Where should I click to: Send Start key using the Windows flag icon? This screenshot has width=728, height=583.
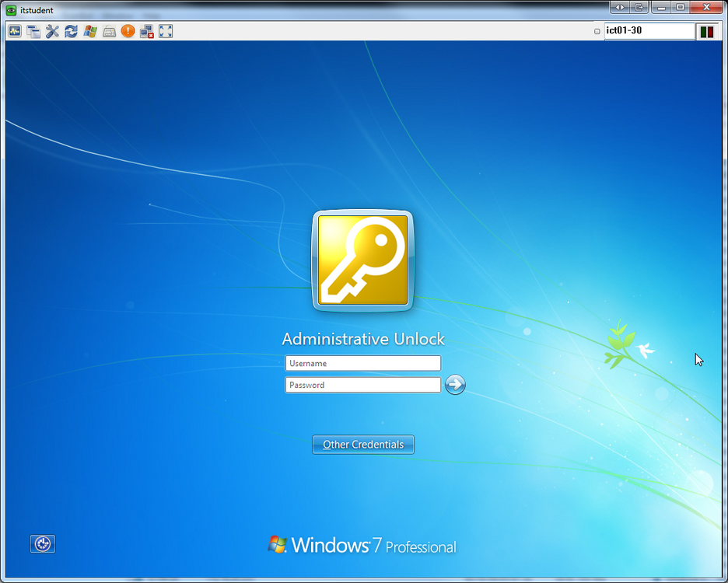(x=90, y=31)
